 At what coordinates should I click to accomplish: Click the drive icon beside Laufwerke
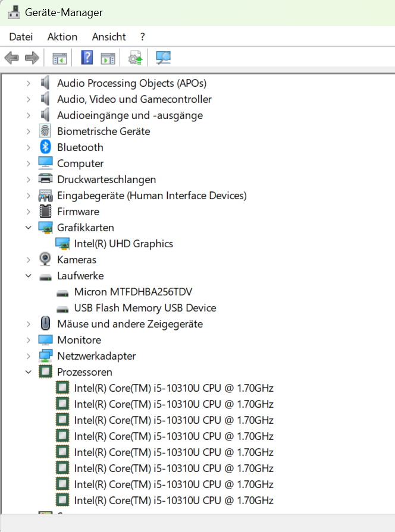click(45, 277)
